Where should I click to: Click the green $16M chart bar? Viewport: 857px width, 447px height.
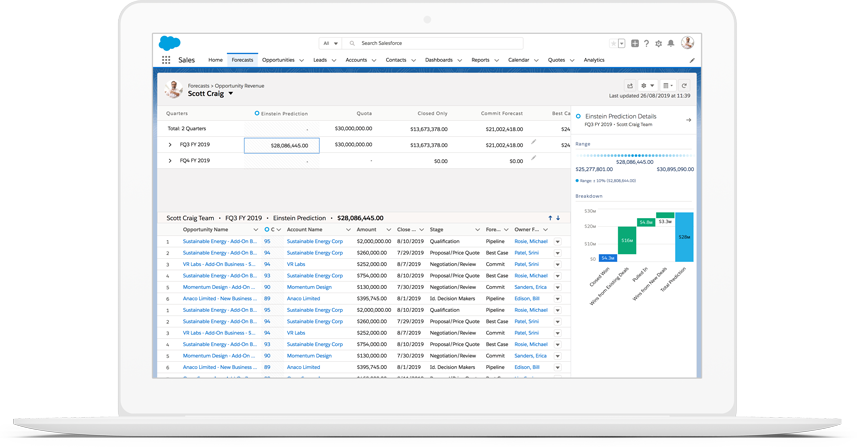pos(627,240)
